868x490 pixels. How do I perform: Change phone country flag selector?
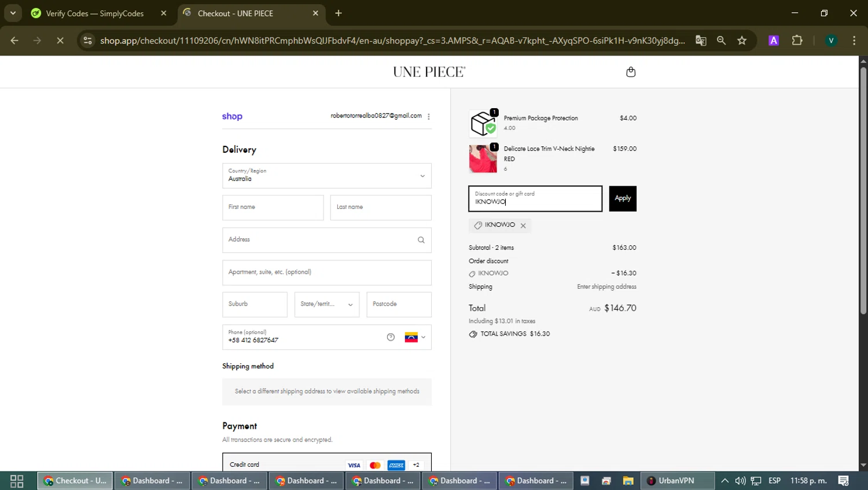point(415,337)
